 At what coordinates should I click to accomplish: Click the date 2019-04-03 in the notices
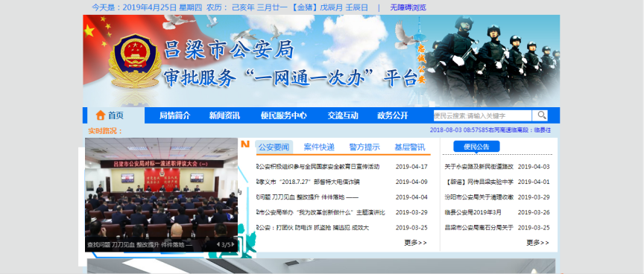click(534, 167)
